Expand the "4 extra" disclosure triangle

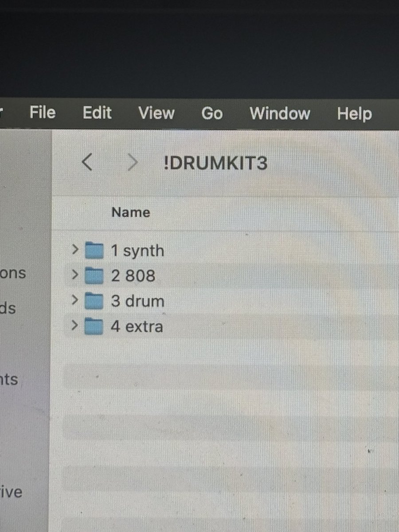(75, 326)
